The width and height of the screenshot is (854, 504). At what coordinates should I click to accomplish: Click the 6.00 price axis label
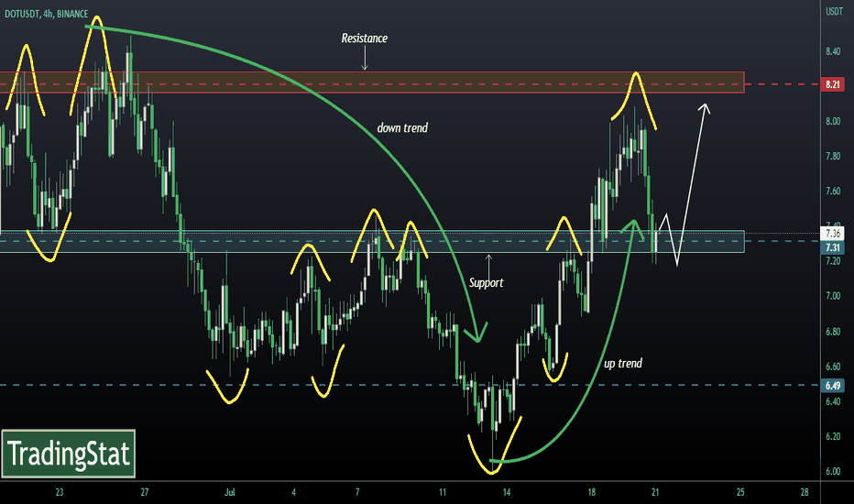833,471
